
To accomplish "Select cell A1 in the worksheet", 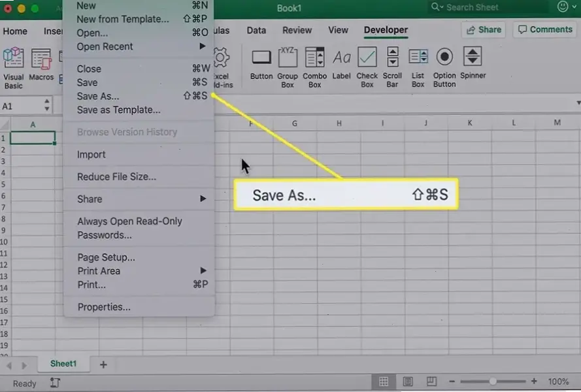I will [33, 138].
